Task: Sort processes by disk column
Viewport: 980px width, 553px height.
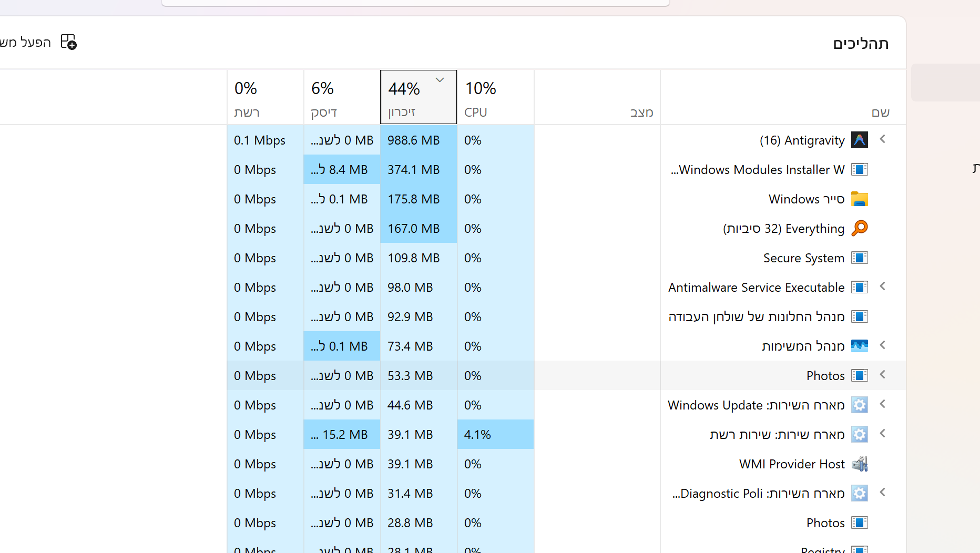Action: tap(341, 97)
